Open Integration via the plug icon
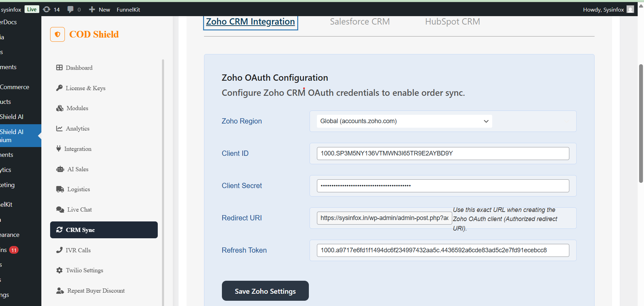 click(x=59, y=149)
